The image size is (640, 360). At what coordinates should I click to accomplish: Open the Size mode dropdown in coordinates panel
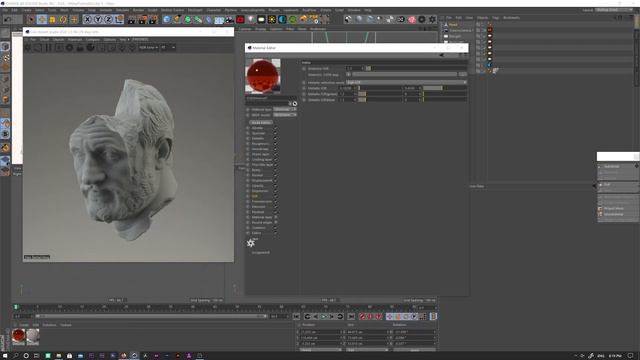[366, 350]
